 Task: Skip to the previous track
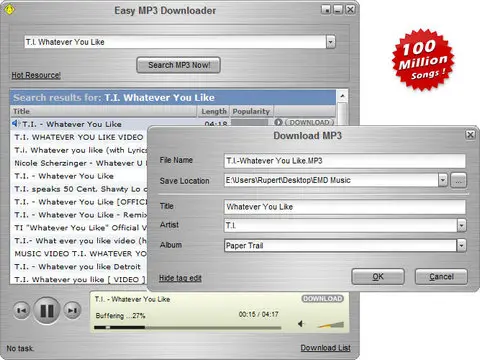point(22,311)
